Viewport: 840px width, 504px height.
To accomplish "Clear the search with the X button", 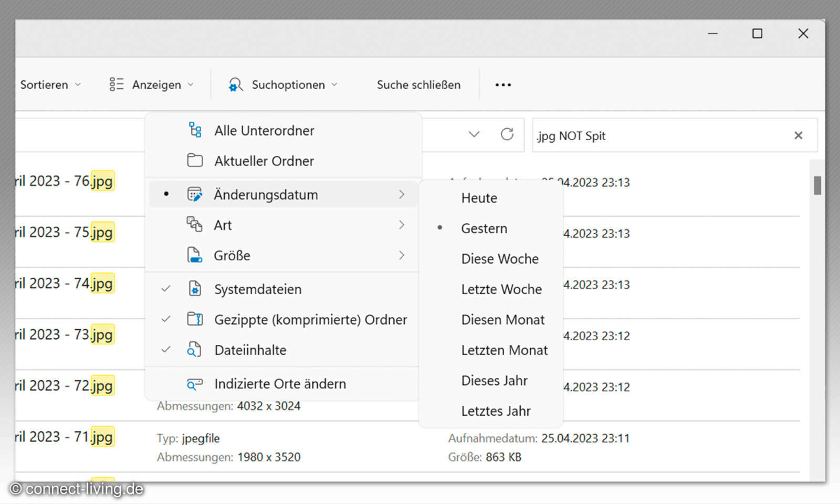I will pos(799,135).
